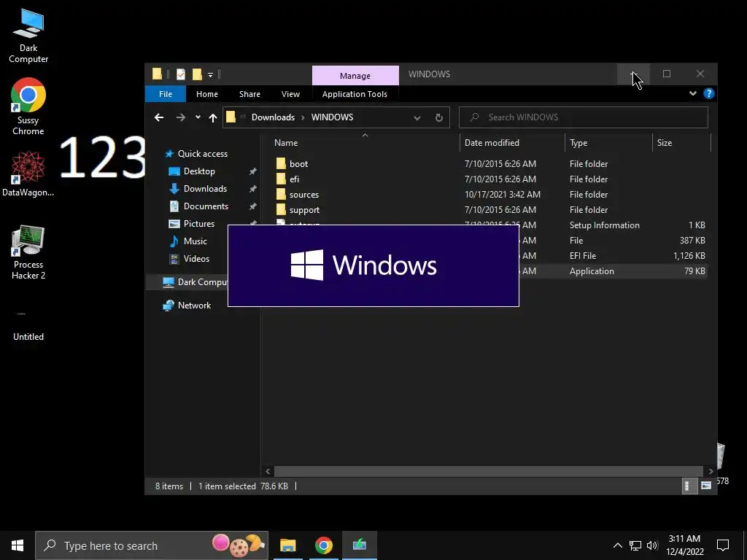Viewport: 747px width, 560px height.
Task: Open the Dark Computer desktop icon
Action: 28,36
